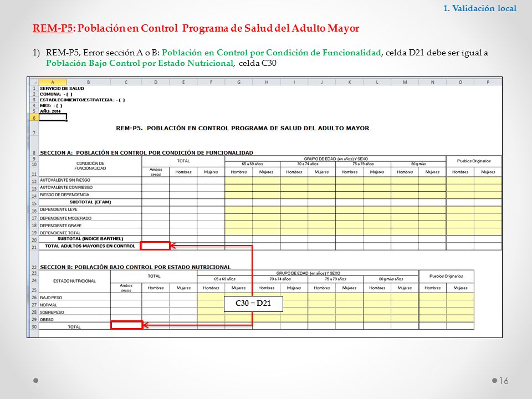The width and height of the screenshot is (532, 399).
Task: Click the 'SUBTOTAL (EFAM)' row label
Action: click(x=90, y=202)
